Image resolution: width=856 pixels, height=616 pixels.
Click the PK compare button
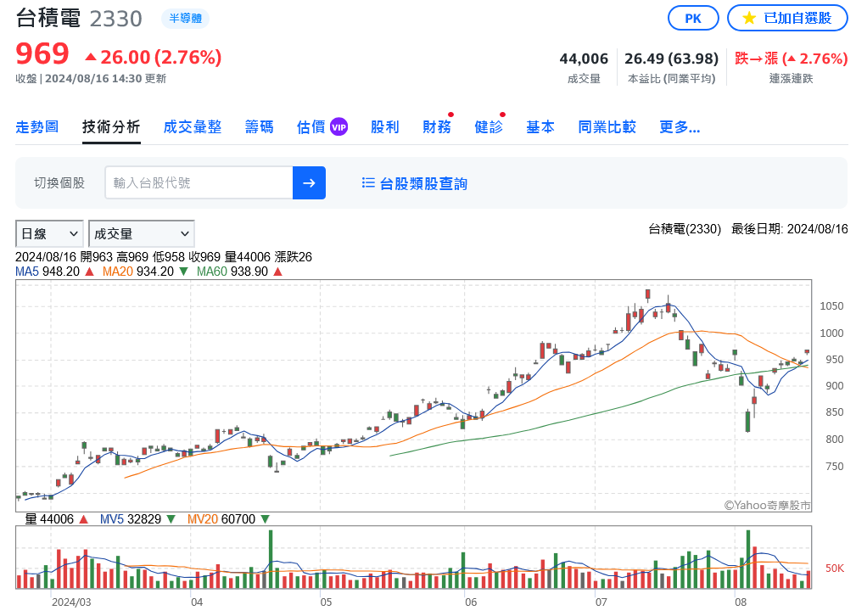693,19
